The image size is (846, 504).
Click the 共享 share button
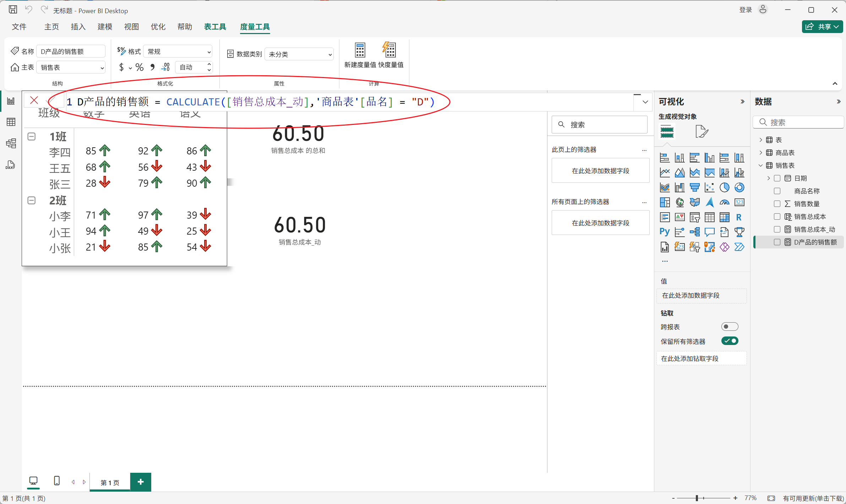[x=822, y=27]
